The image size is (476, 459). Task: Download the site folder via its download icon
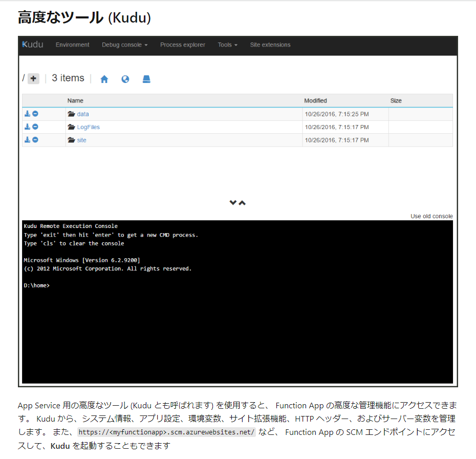[x=27, y=140]
